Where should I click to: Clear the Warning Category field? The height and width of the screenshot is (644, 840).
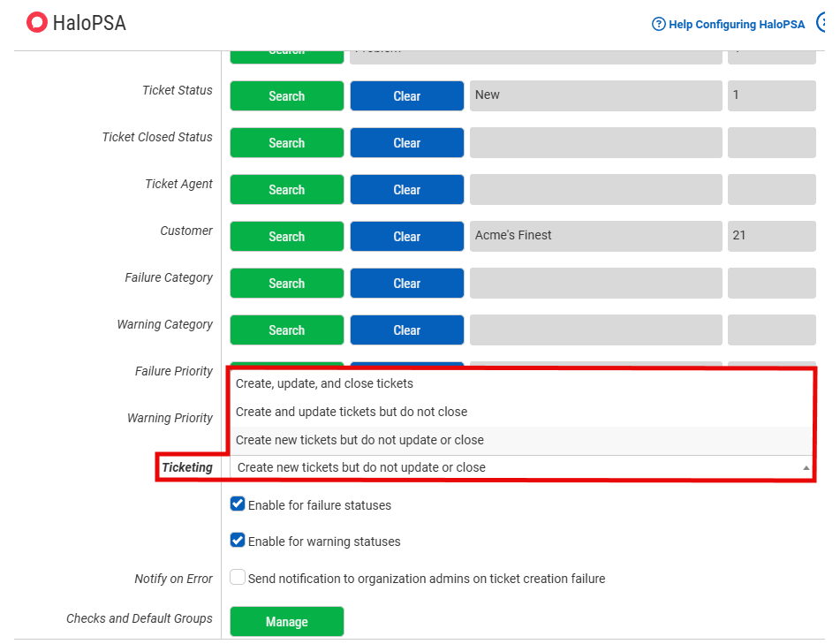tap(406, 330)
